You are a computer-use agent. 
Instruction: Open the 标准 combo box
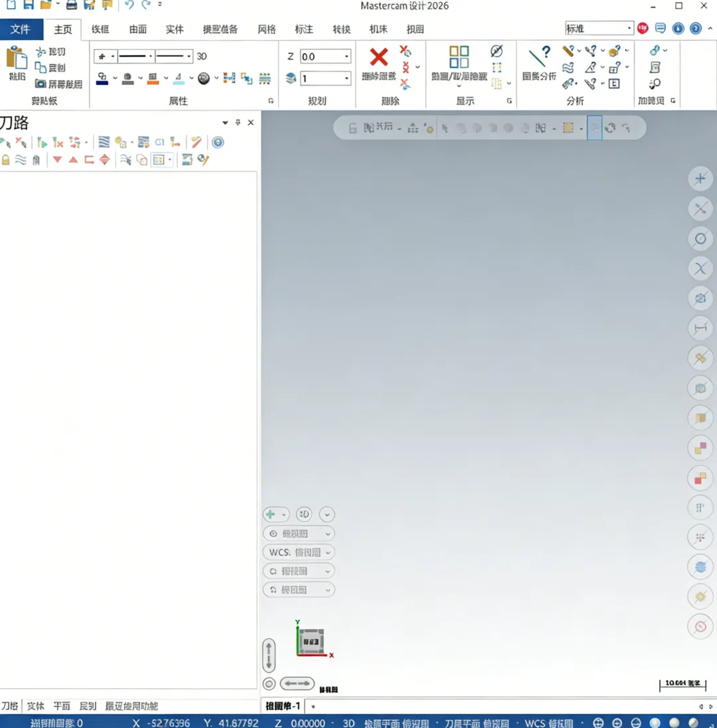pyautogui.click(x=599, y=29)
